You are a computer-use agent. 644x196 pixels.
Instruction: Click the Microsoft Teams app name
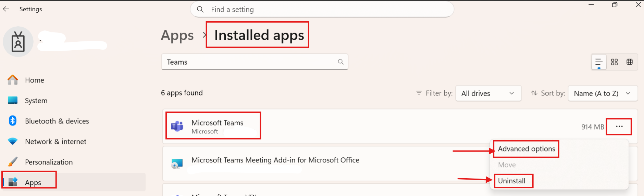pyautogui.click(x=218, y=123)
